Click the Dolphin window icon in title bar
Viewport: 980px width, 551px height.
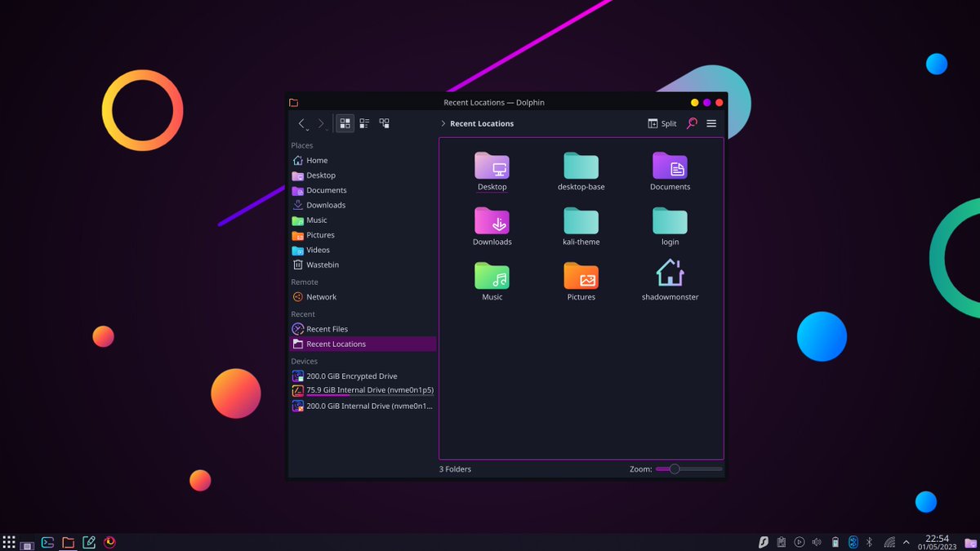[294, 103]
